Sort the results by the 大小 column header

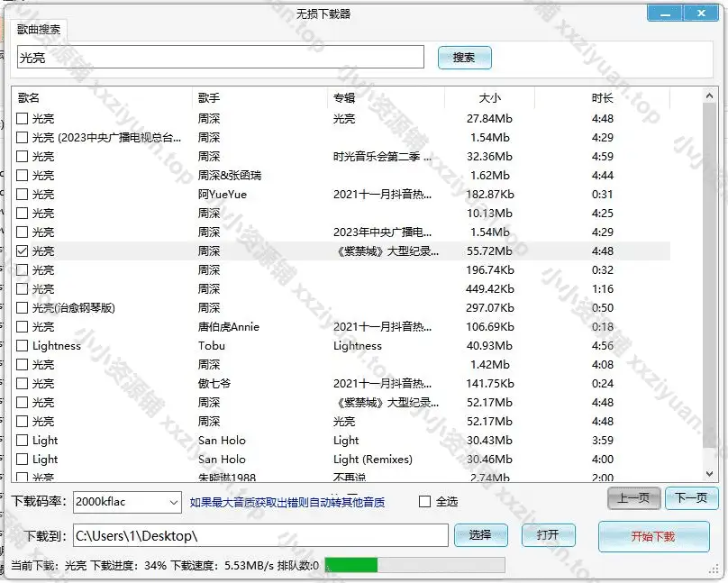(489, 97)
